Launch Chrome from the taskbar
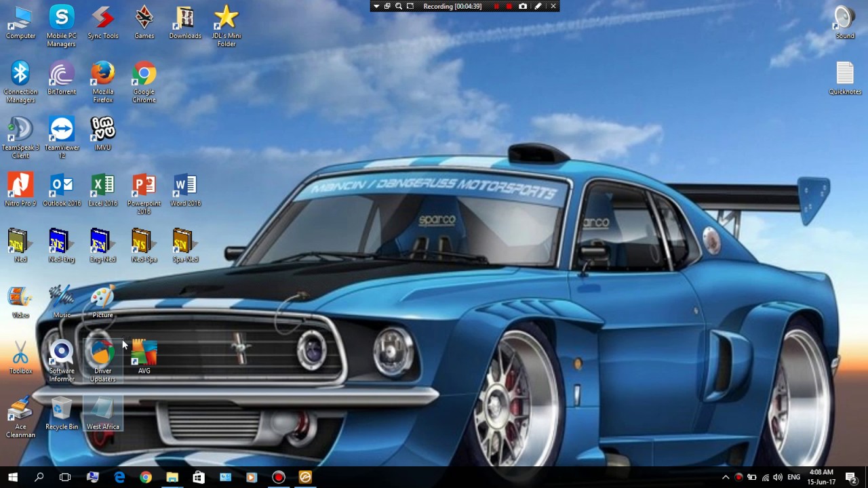 (x=146, y=477)
